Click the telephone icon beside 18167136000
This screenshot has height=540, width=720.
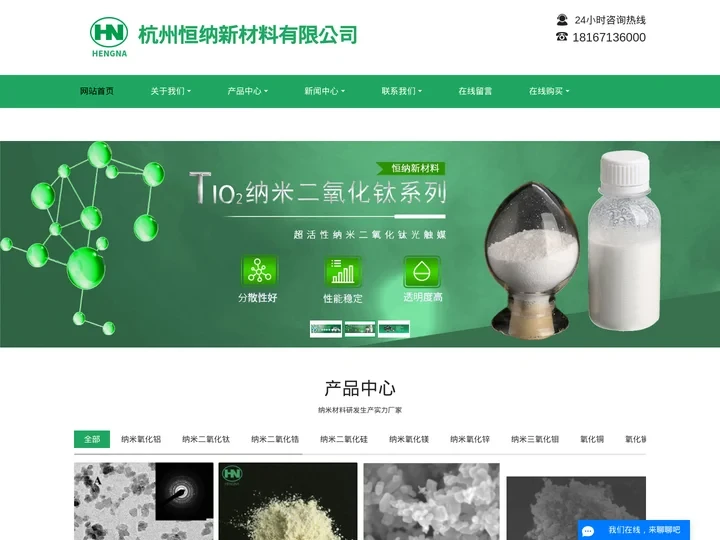[562, 37]
